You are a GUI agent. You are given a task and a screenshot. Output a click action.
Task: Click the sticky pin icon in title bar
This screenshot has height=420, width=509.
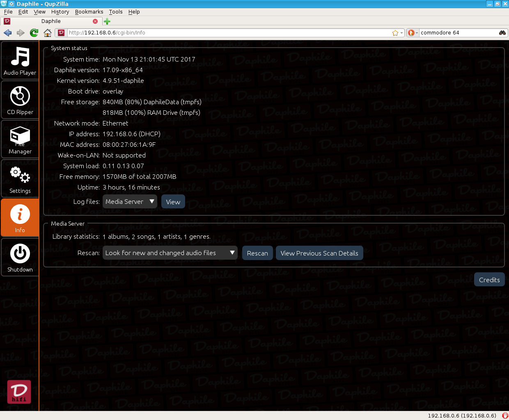pos(11,4)
